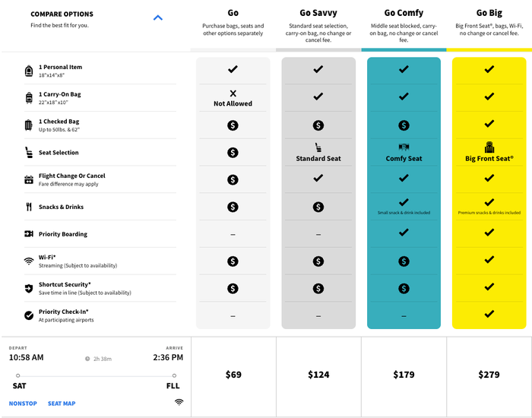Select the Go Comfy fare at $179
The height and width of the screenshot is (418, 532).
[404, 375]
